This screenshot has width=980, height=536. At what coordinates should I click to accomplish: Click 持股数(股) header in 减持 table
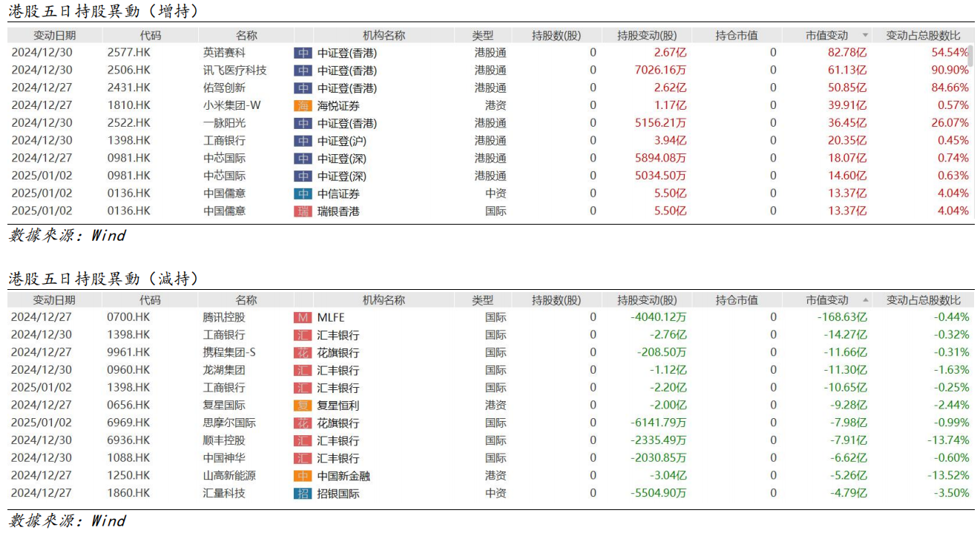tap(556, 300)
